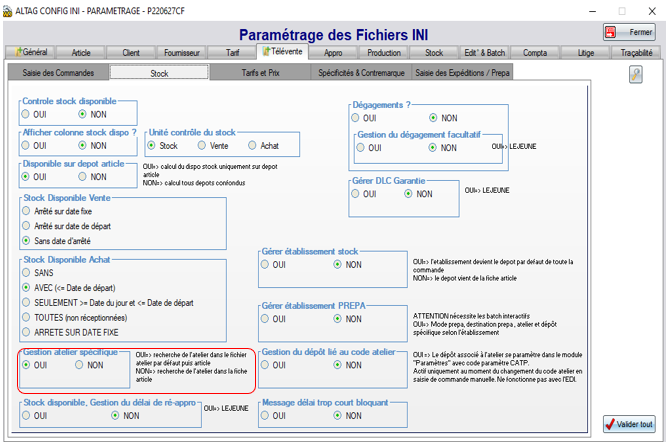Open the Fournisseur tab
The height and width of the screenshot is (442, 669).
(x=181, y=52)
